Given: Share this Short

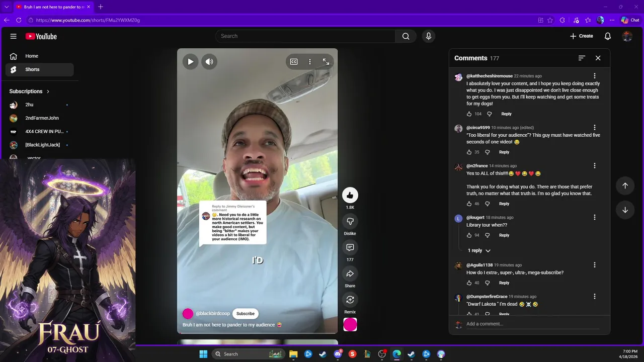Looking at the screenshot, I should (x=350, y=274).
